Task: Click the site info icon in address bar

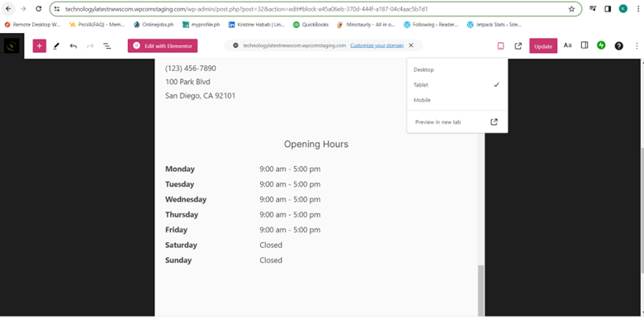Action: click(57, 8)
